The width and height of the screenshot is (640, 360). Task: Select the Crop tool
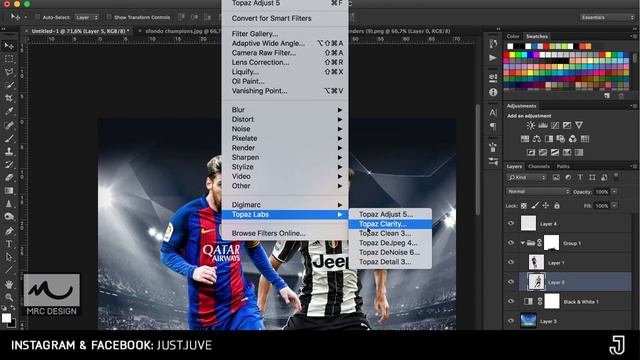tap(9, 98)
